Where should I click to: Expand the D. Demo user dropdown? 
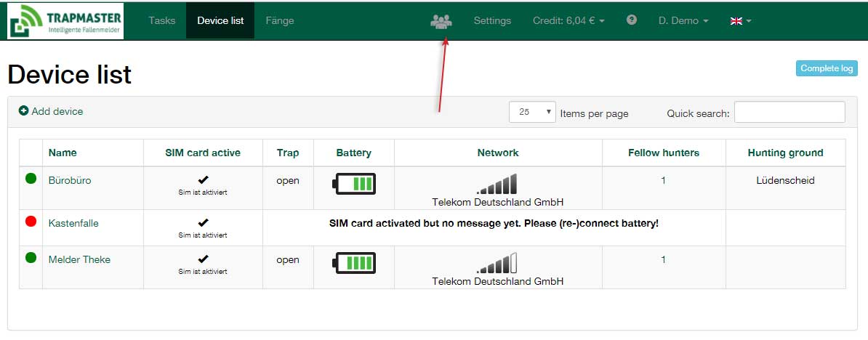[683, 20]
